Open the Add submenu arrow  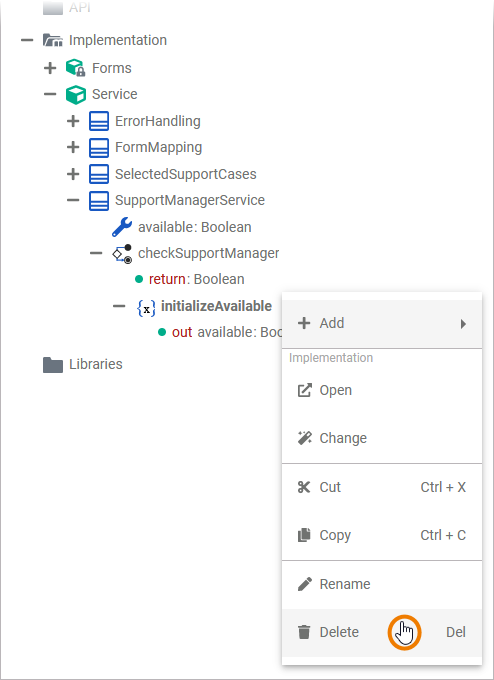(x=463, y=324)
